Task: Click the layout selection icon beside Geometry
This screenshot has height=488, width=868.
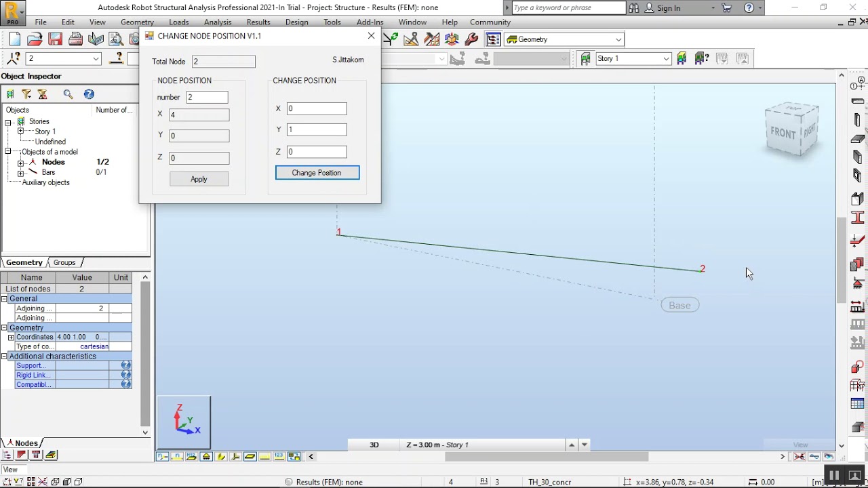Action: tap(493, 39)
